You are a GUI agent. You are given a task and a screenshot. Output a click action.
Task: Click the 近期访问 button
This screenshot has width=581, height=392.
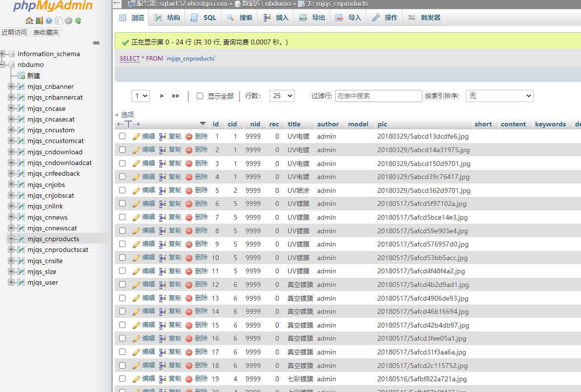point(14,32)
